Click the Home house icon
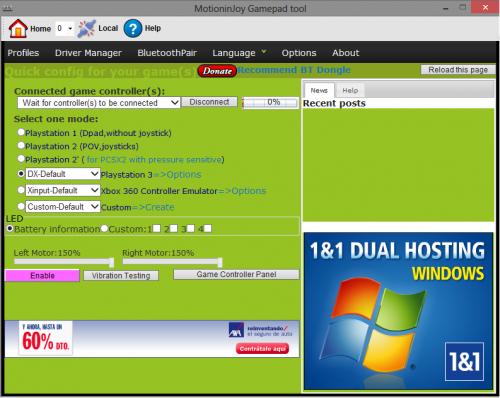 click(x=18, y=28)
